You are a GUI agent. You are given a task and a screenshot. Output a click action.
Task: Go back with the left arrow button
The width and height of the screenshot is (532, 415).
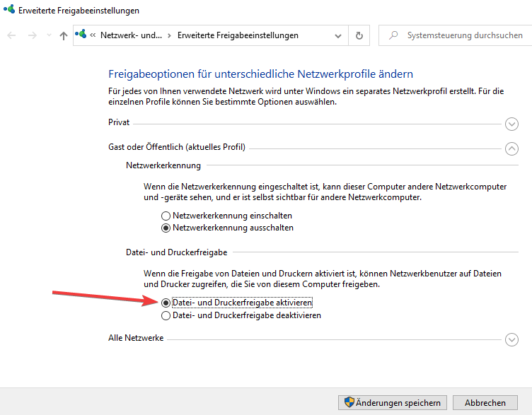(11, 35)
